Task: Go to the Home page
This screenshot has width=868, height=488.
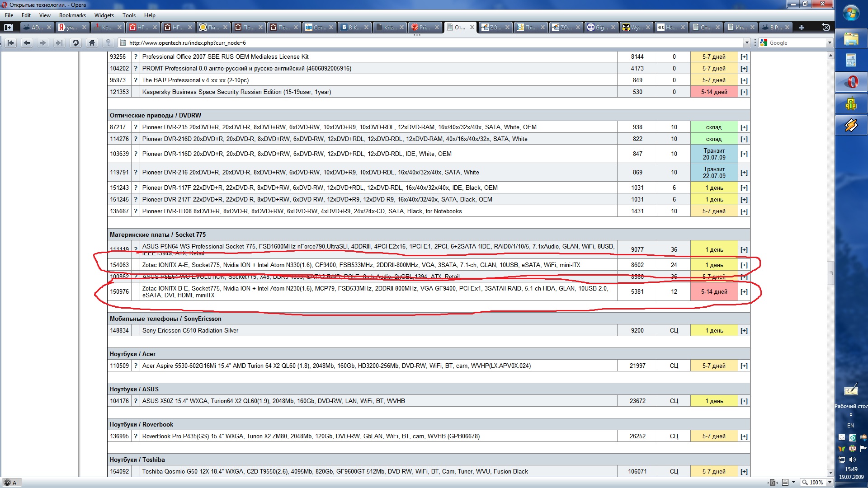Action: click(92, 43)
